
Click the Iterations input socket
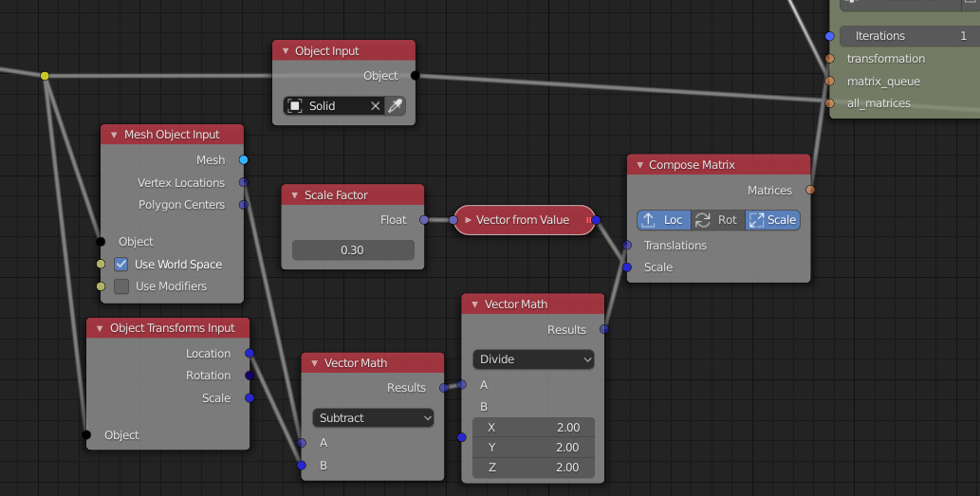[830, 36]
